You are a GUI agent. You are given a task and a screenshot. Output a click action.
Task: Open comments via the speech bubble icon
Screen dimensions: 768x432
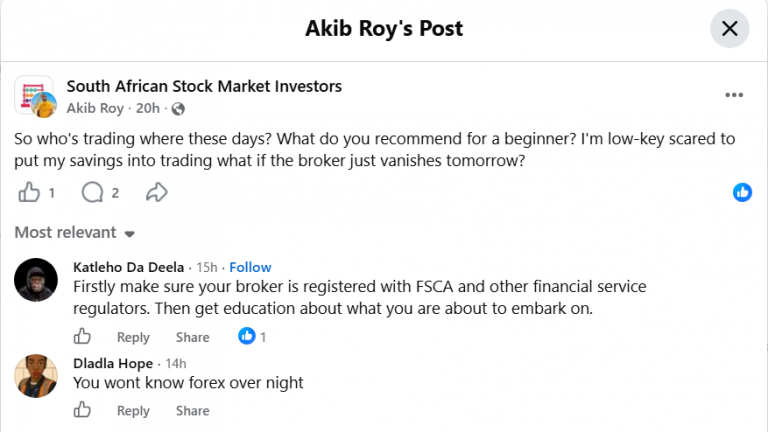pos(92,192)
